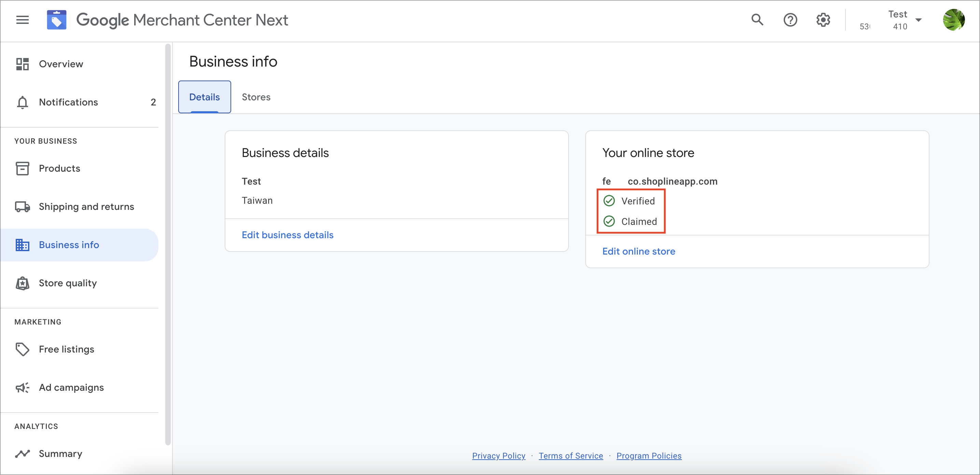Click Edit business details link
This screenshot has height=475, width=980.
click(x=288, y=235)
